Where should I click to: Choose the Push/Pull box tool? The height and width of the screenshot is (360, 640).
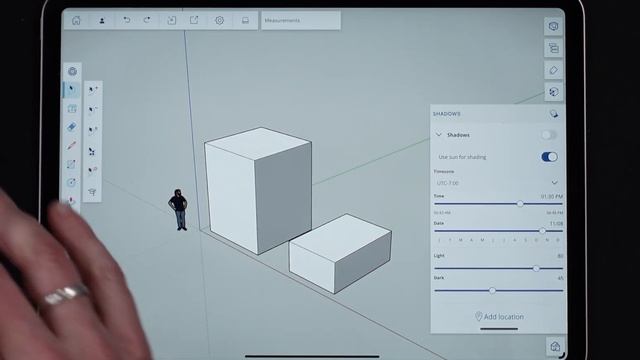point(72,109)
